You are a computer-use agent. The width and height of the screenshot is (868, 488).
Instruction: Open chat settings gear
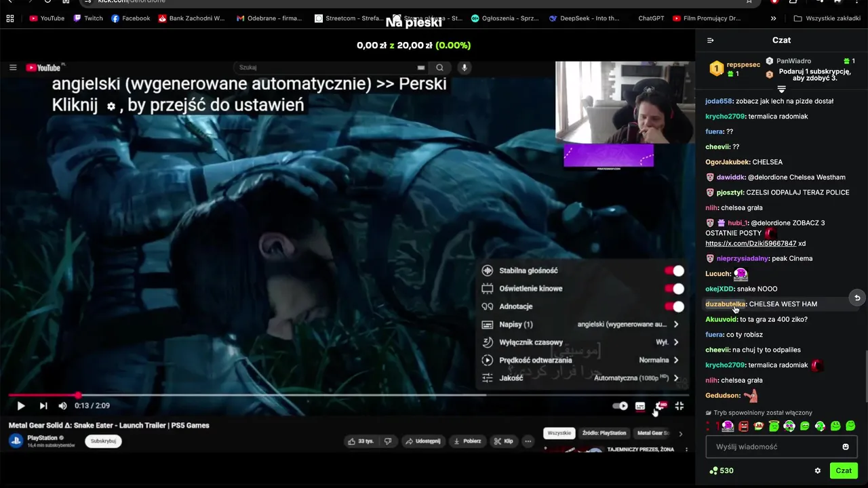click(818, 471)
